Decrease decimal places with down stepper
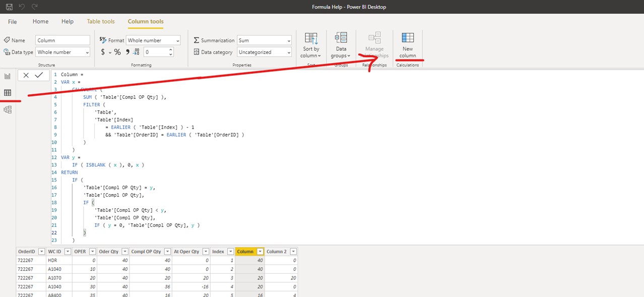 (171, 54)
